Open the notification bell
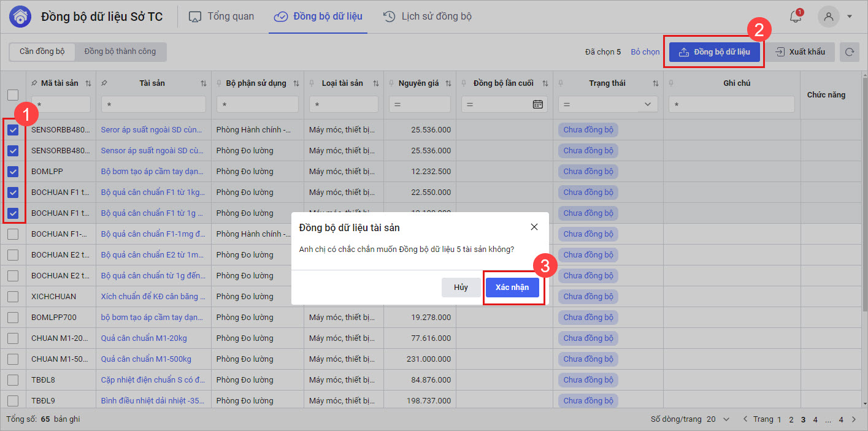This screenshot has height=431, width=868. point(796,17)
